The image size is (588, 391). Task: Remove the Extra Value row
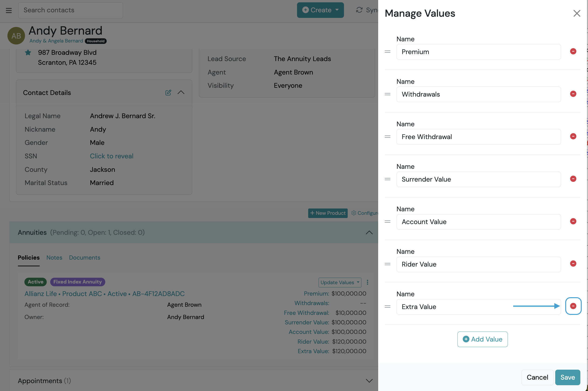(573, 306)
